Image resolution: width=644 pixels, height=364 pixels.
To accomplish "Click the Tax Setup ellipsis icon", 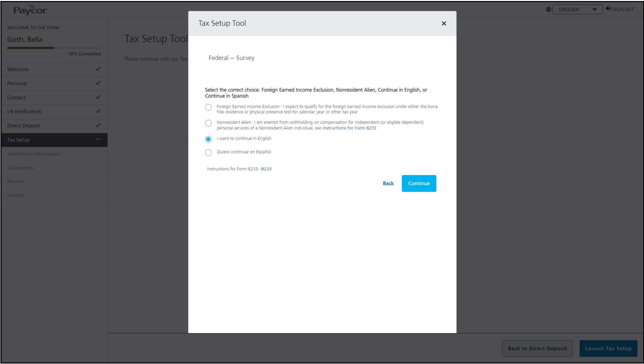I will [x=98, y=140].
